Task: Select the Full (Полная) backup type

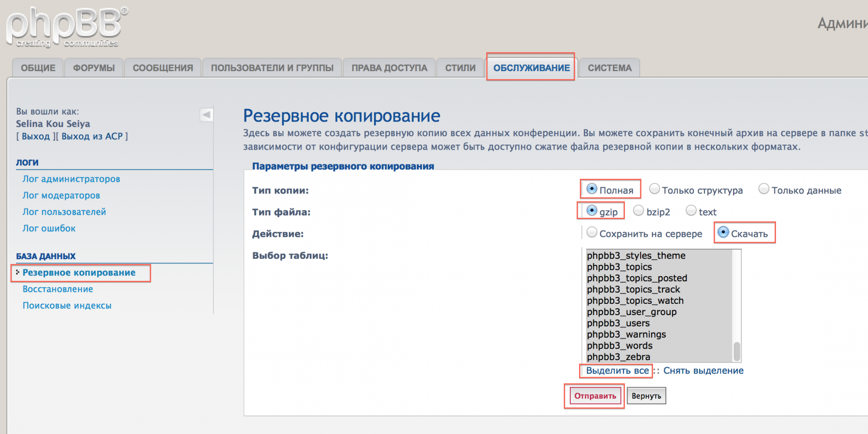Action: tap(592, 189)
